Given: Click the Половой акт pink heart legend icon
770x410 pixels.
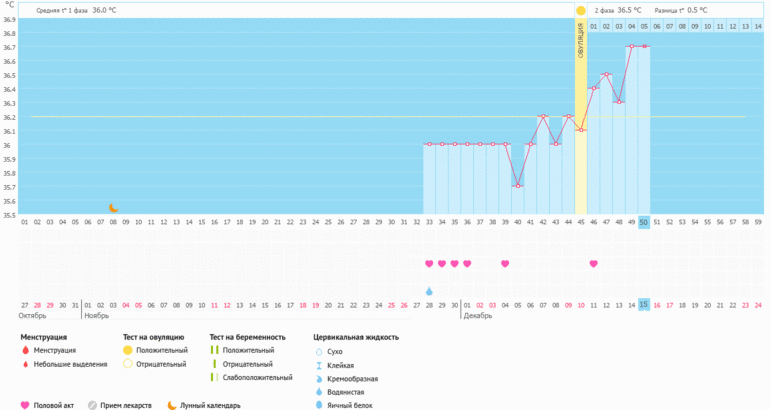Looking at the screenshot, I should point(25,405).
